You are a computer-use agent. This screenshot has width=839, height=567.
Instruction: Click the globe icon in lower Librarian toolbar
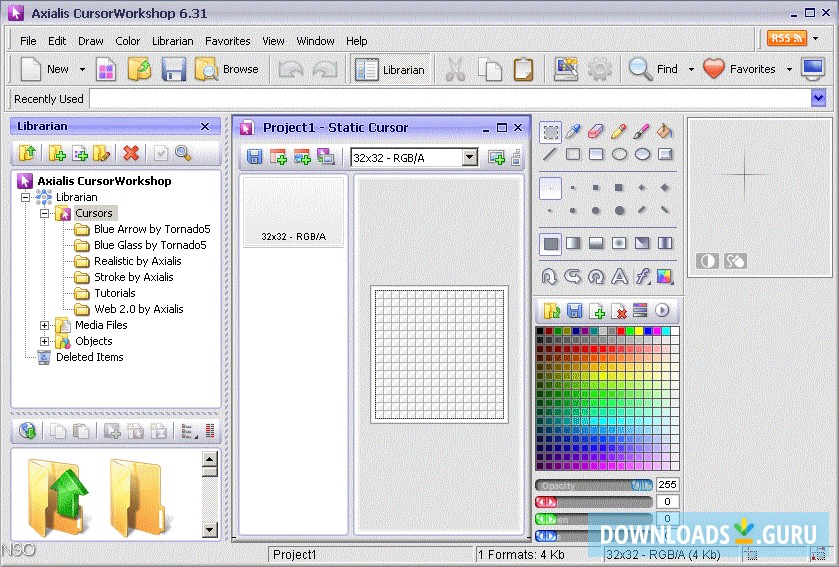point(27,431)
